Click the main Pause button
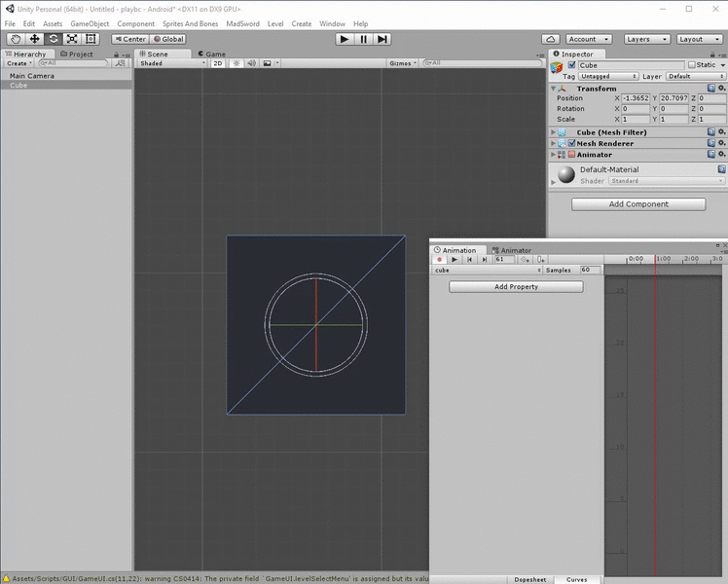This screenshot has height=584, width=728. tap(364, 39)
